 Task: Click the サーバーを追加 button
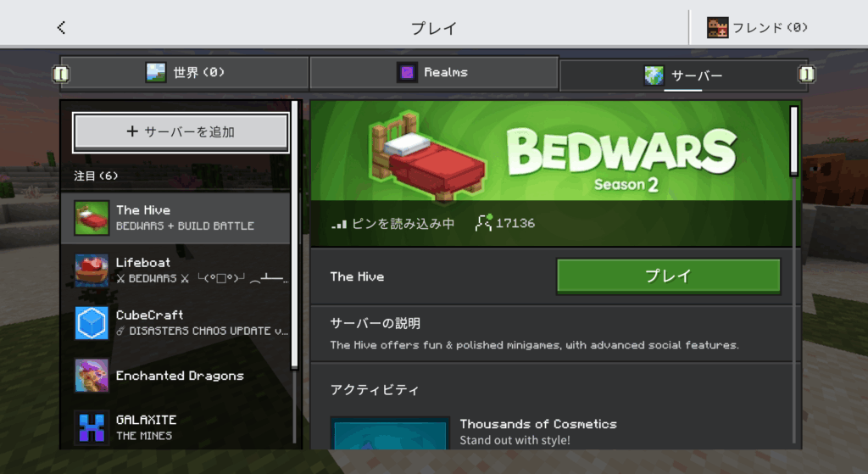coord(181,131)
